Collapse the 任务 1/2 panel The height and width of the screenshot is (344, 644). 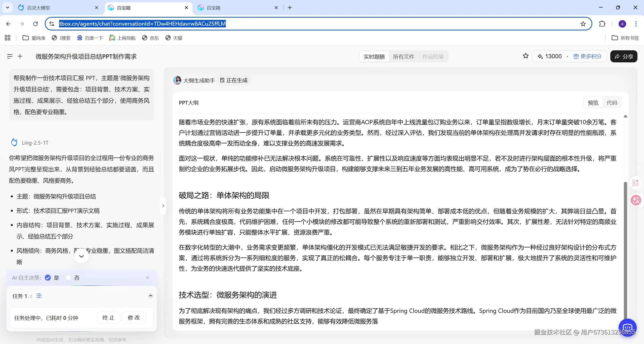[150, 296]
